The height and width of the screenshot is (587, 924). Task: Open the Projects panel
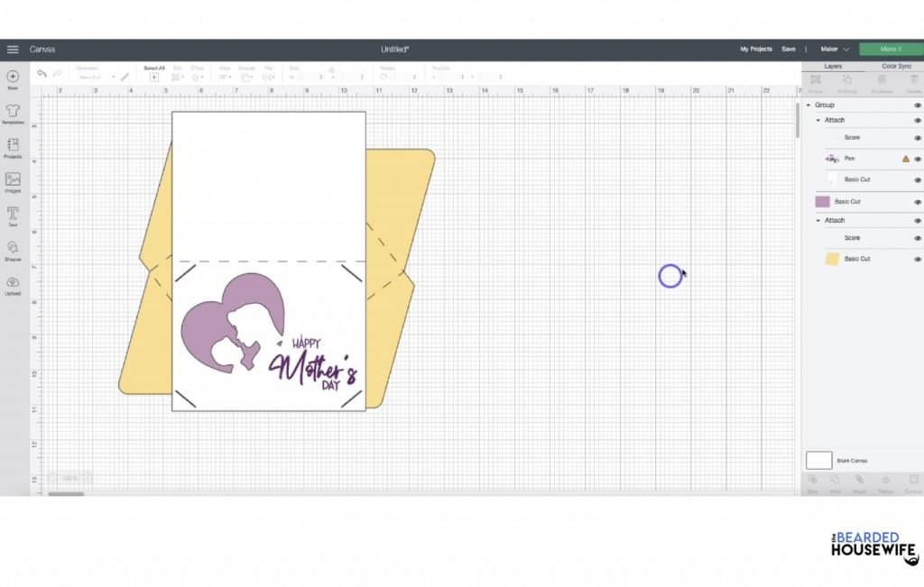tap(13, 146)
